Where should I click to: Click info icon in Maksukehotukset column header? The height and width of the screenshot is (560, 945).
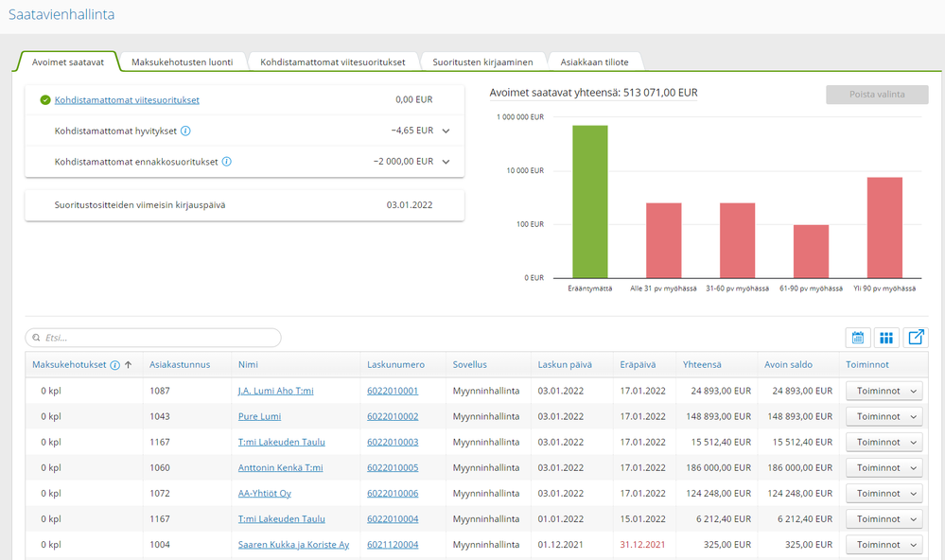pyautogui.click(x=114, y=365)
